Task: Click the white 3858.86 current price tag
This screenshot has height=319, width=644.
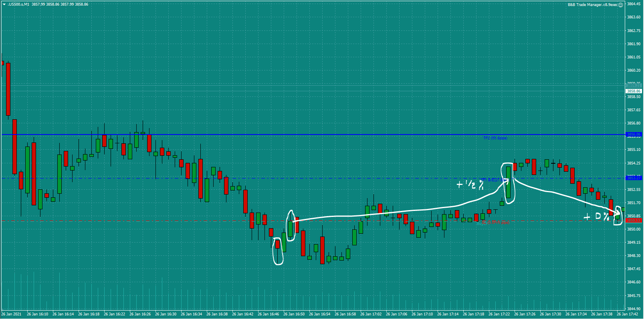Action: click(x=634, y=91)
